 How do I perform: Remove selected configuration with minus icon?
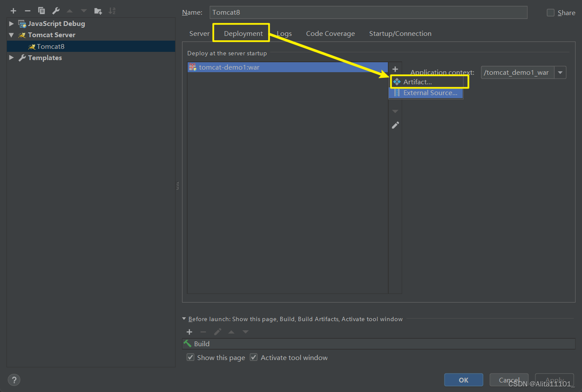coord(28,11)
